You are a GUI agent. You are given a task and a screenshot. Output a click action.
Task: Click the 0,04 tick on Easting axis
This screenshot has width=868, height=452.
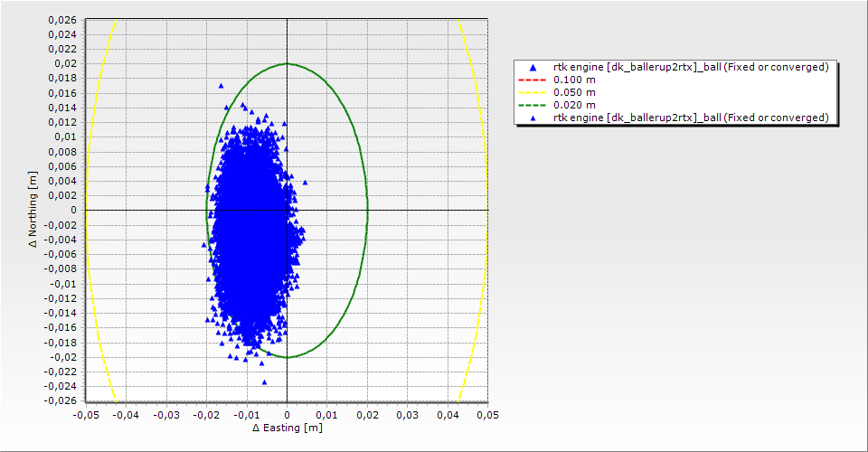tap(448, 415)
